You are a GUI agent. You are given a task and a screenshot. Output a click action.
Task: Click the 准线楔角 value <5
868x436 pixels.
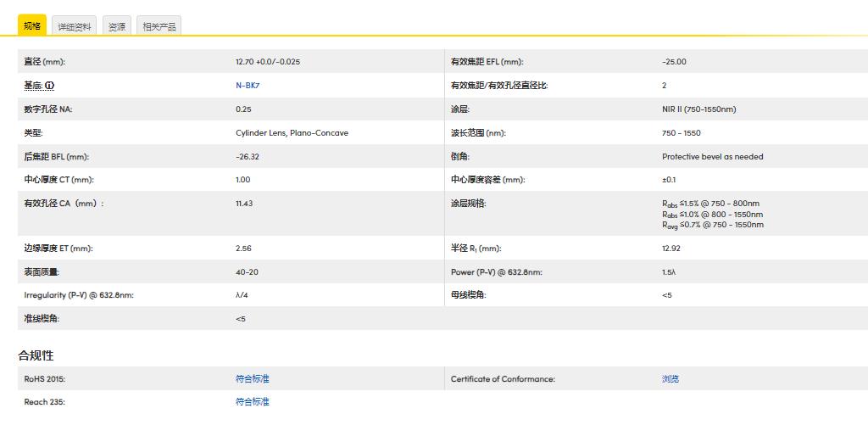[x=241, y=319]
